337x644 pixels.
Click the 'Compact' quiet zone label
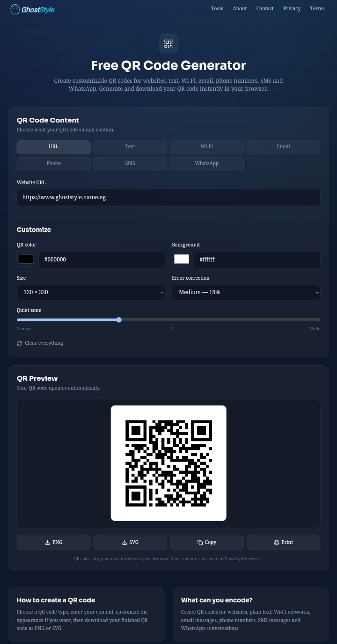[x=25, y=329]
